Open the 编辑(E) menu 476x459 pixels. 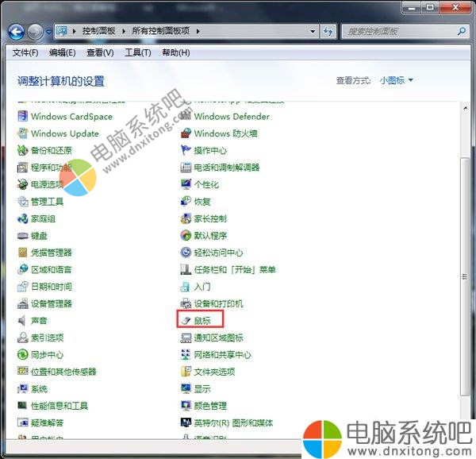[x=63, y=53]
